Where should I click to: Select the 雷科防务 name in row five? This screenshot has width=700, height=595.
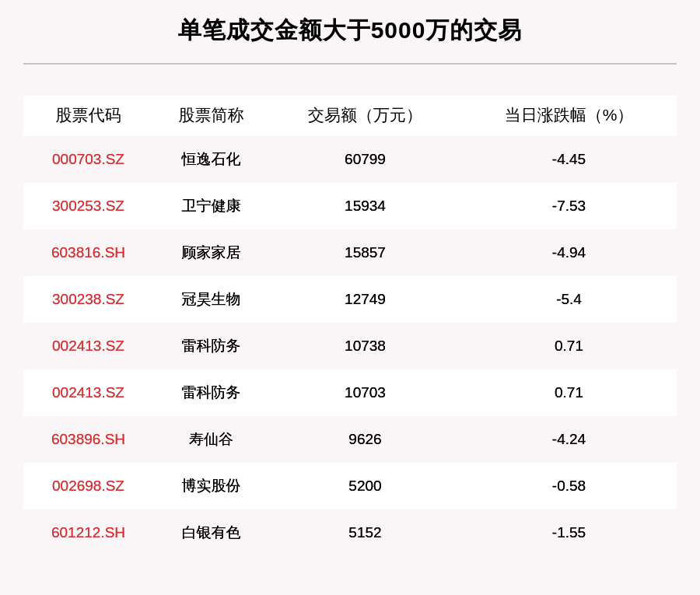click(210, 346)
